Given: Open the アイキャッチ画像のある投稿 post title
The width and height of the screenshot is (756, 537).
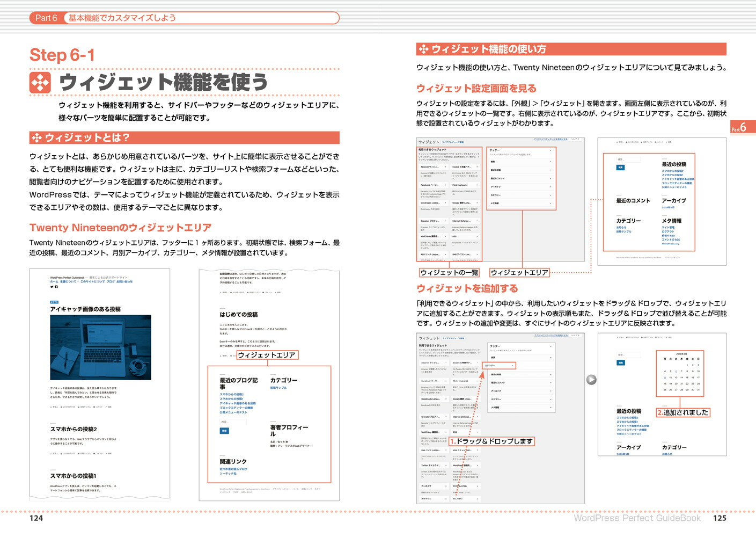Looking at the screenshot, I should (x=85, y=309).
